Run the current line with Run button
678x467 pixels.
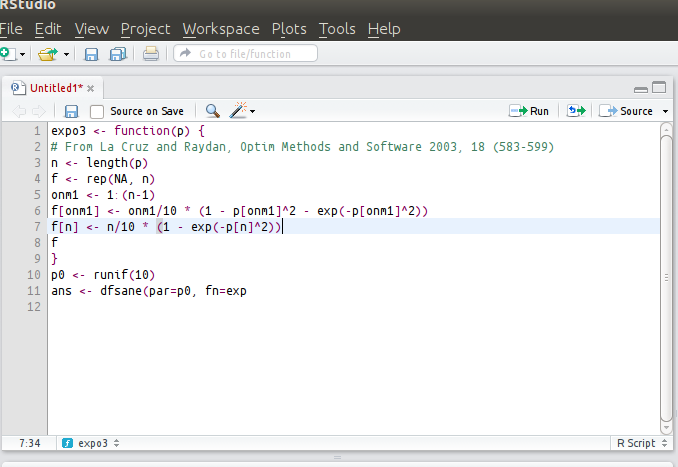[530, 111]
